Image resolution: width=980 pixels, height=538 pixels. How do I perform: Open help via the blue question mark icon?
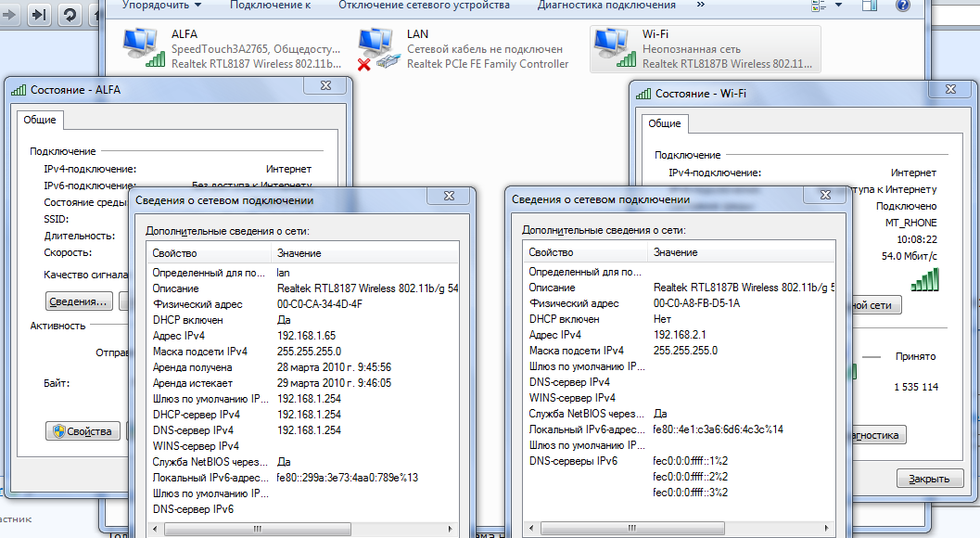pos(902,6)
